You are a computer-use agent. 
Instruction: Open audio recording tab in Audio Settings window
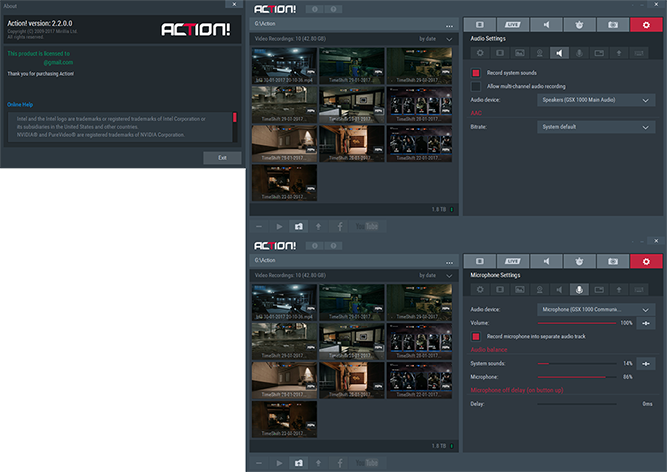point(546,25)
